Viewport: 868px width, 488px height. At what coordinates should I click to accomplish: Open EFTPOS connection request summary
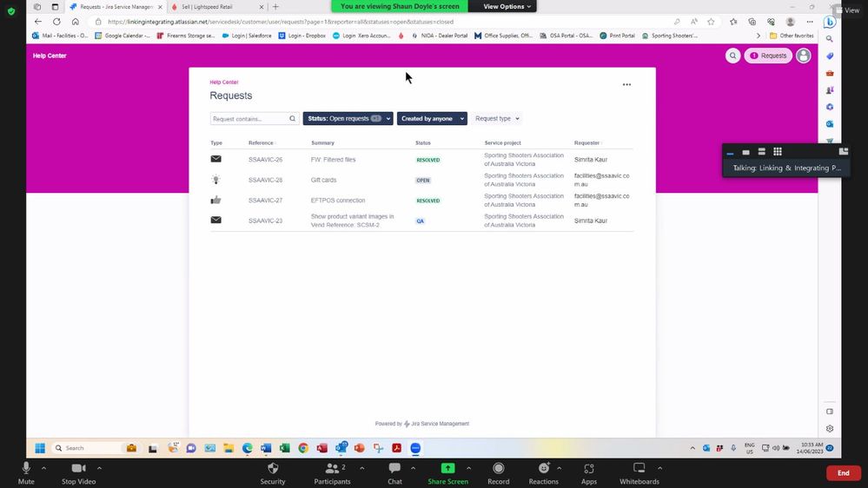click(x=338, y=201)
